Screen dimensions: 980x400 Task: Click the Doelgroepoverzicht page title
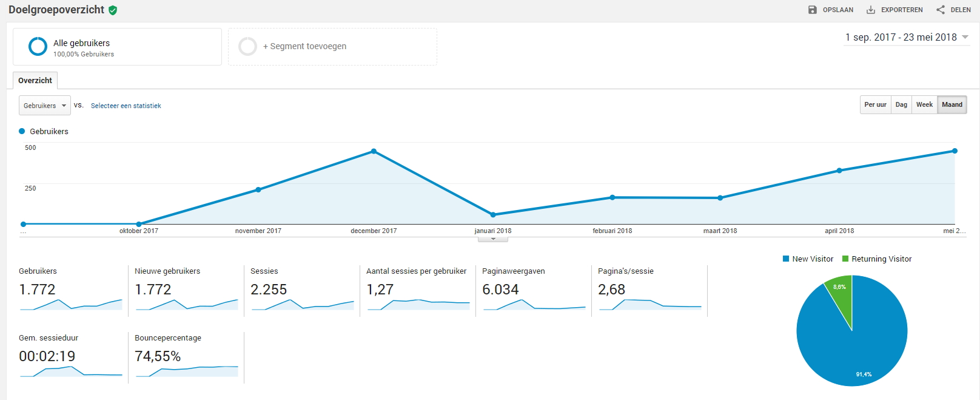(56, 10)
